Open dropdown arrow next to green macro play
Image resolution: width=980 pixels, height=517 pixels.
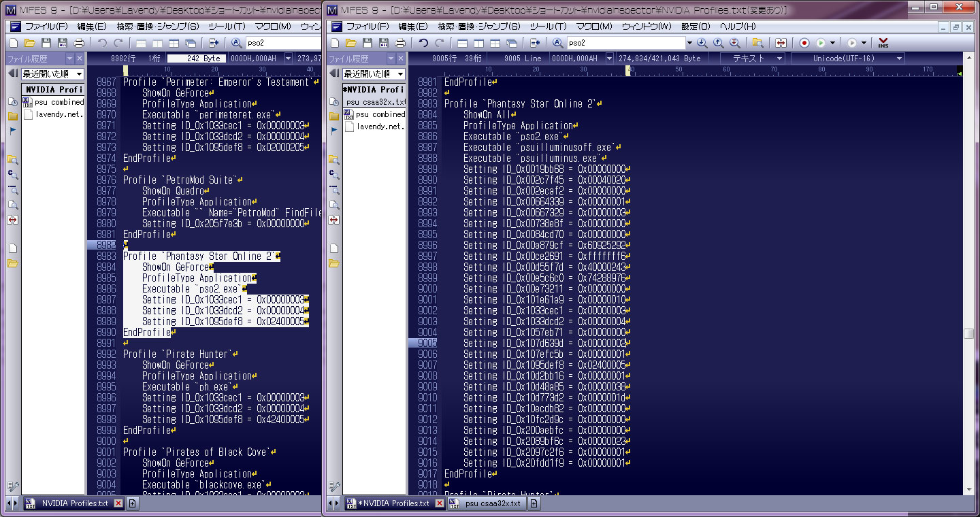pyautogui.click(x=832, y=43)
